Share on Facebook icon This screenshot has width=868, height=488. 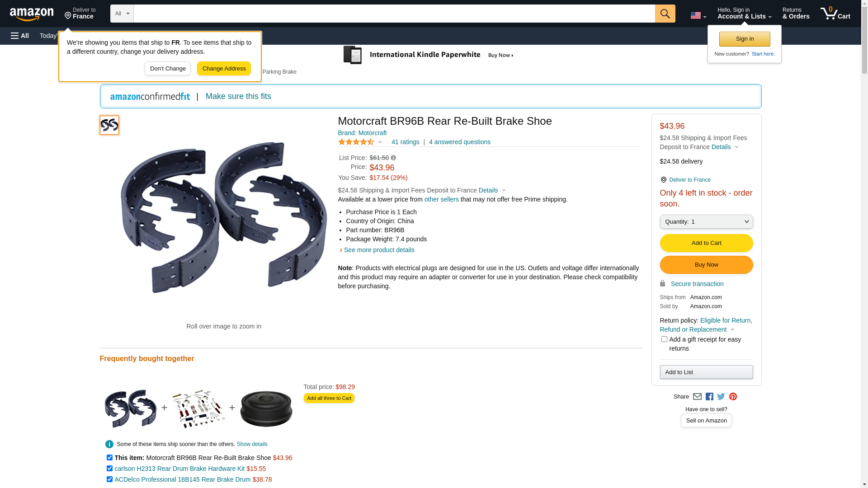pyautogui.click(x=709, y=397)
